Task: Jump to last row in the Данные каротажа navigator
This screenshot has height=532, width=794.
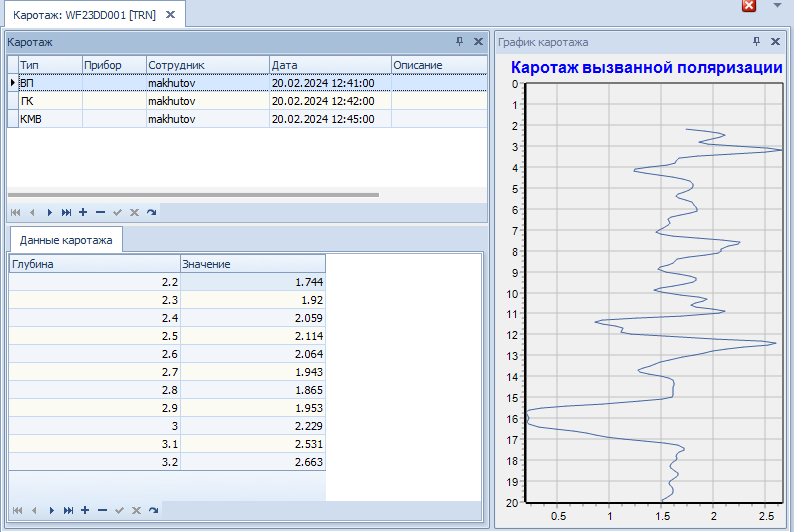Action: click(66, 510)
